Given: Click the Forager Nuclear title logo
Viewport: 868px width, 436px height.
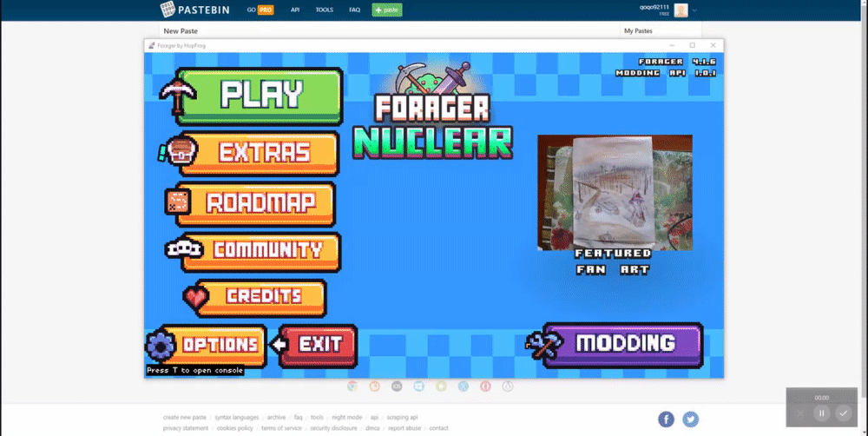Looking at the screenshot, I should pyautogui.click(x=432, y=111).
